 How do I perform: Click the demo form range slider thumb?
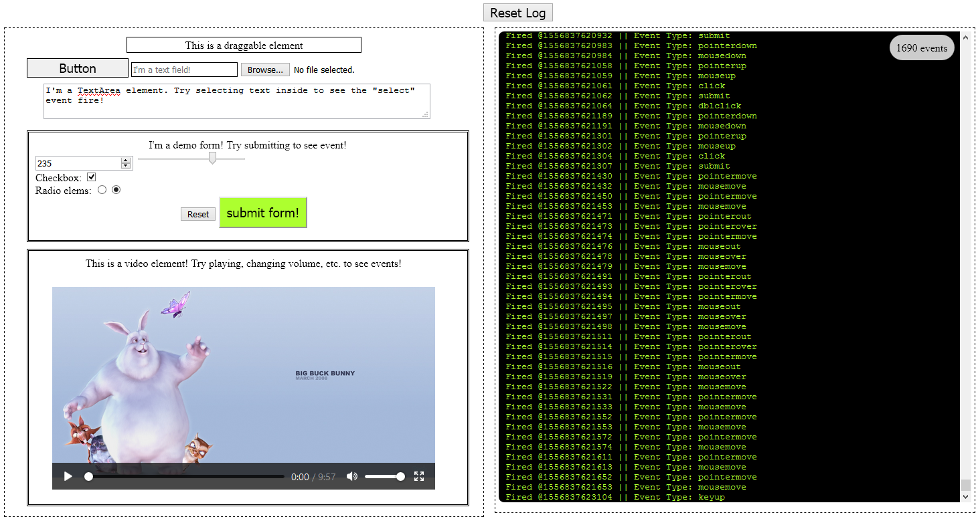coord(212,158)
